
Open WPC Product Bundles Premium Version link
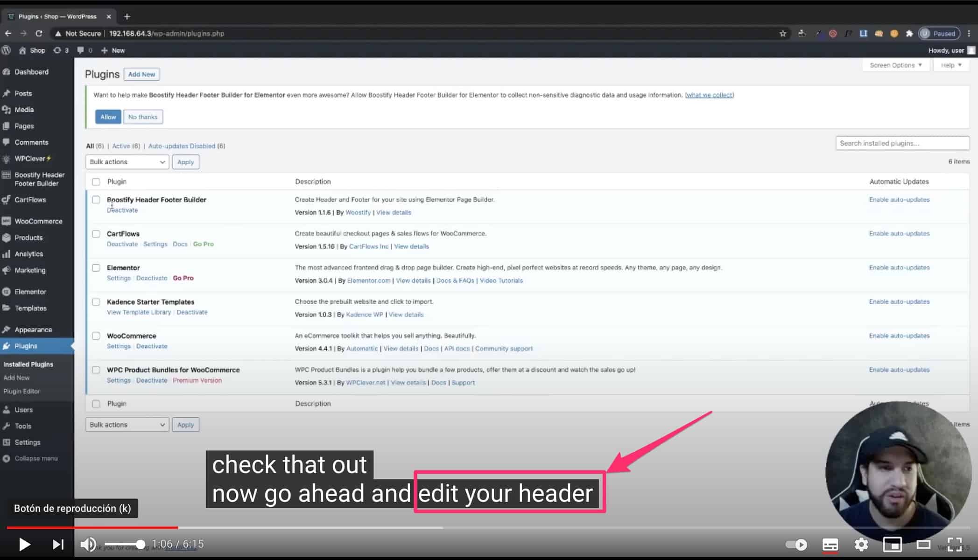(197, 380)
